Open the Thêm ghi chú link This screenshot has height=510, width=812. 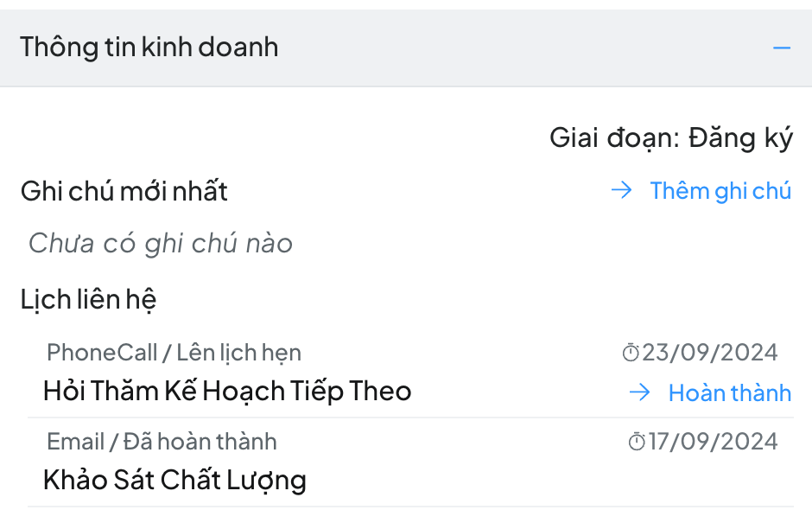[720, 191]
